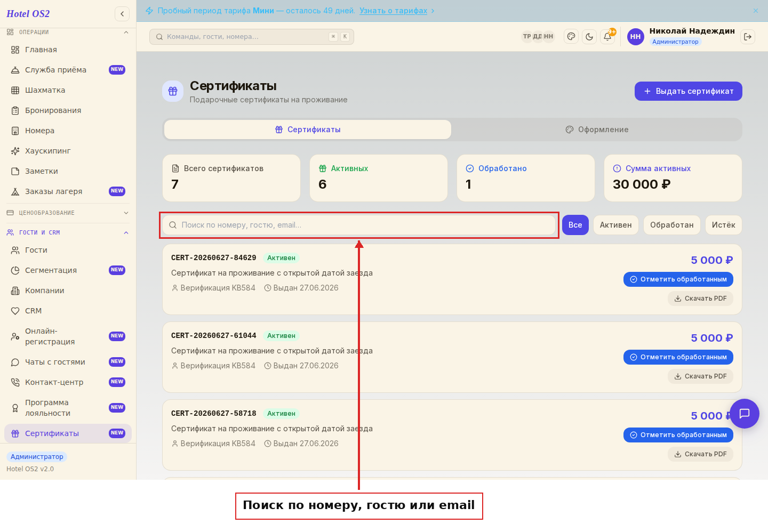Screen dimensions: 768x532
Task: Click the 'Всего сертификатов' stat card
Action: (231, 178)
